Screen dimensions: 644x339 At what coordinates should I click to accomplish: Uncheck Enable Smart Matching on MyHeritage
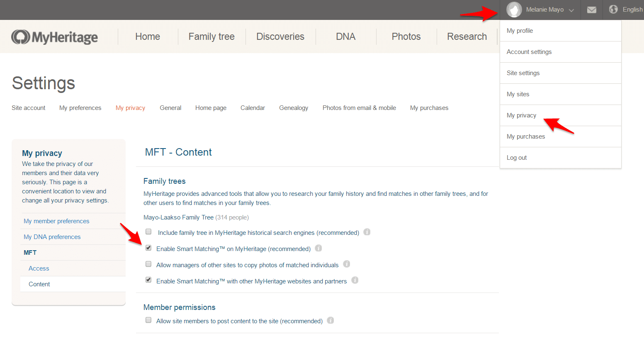[x=148, y=248]
